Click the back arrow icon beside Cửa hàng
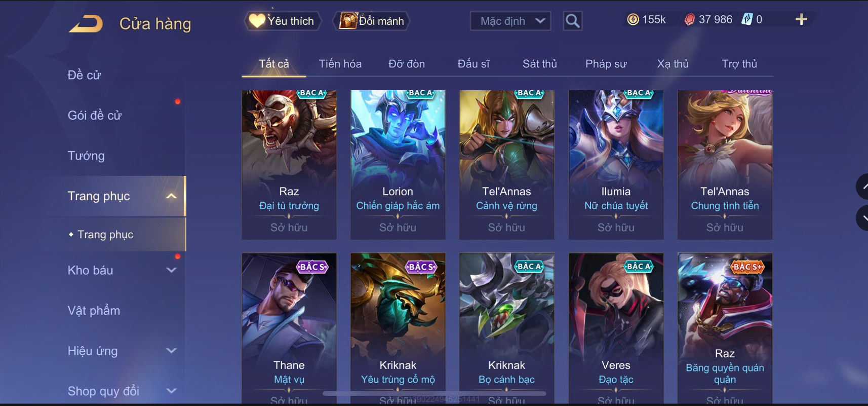Viewport: 868px width, 406px height. 86,24
